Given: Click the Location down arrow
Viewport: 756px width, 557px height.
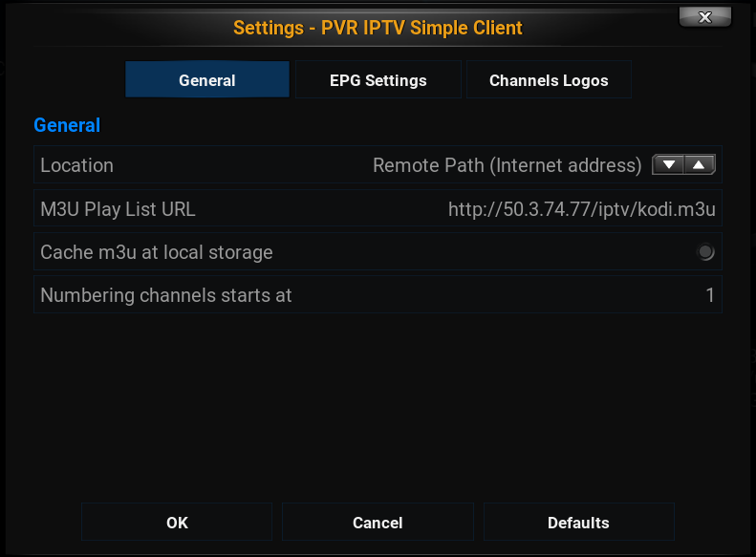Looking at the screenshot, I should point(668,165).
